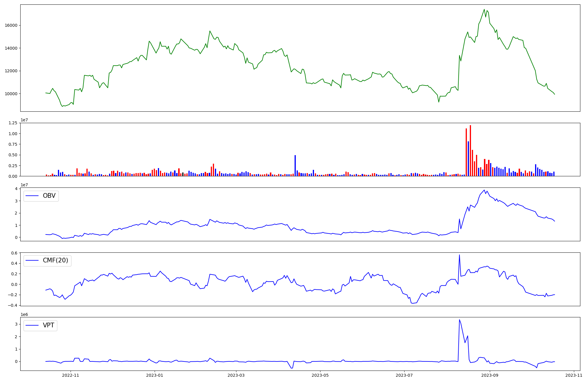The height and width of the screenshot is (382, 588).
Task: Click the VPT spike peak in August 2023
Action: [x=459, y=320]
